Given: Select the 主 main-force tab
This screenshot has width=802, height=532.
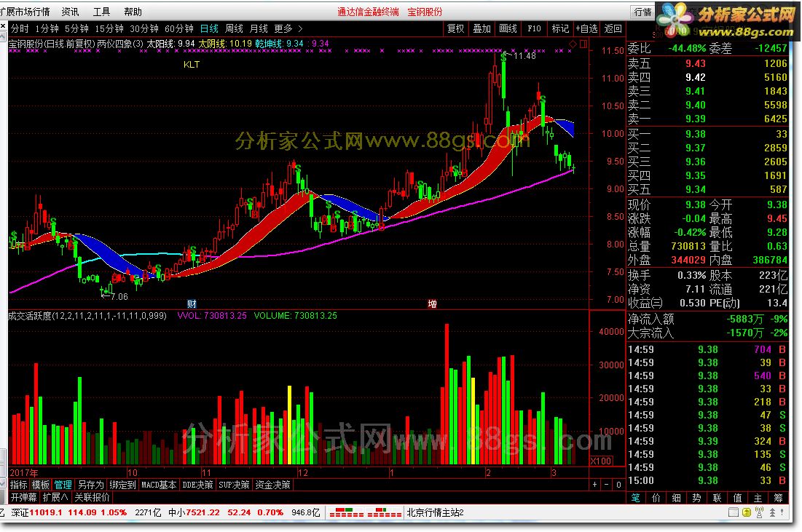Looking at the screenshot, I should coord(758,498).
